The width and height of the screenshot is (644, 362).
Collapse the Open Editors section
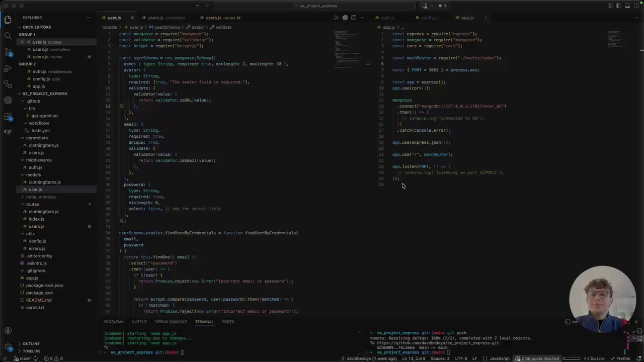tap(36, 27)
